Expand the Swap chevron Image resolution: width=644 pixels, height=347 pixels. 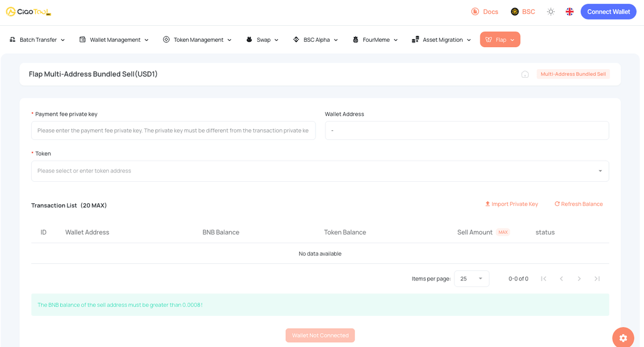pyautogui.click(x=276, y=40)
